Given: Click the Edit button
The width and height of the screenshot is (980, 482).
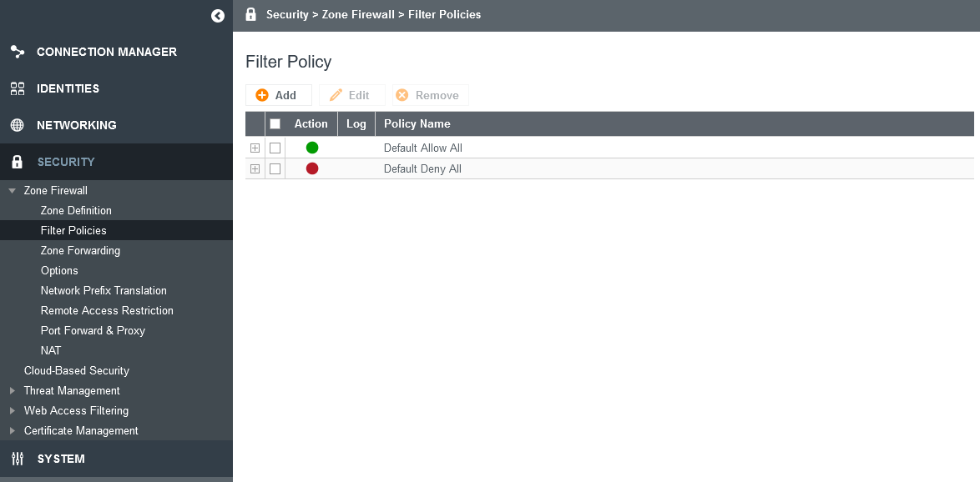Looking at the screenshot, I should pos(352,95).
